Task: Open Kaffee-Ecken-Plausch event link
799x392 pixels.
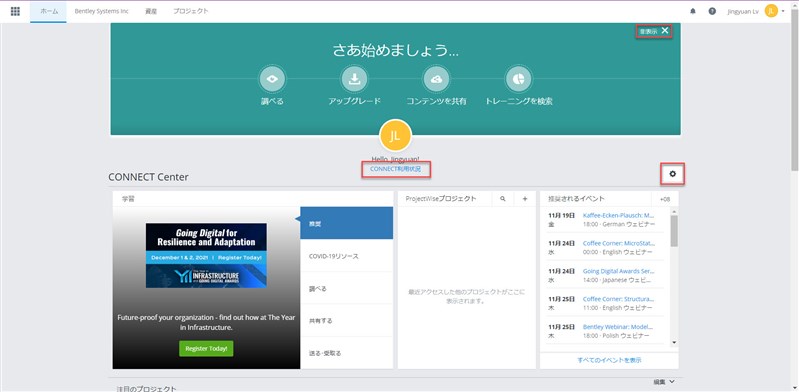Action: pos(619,215)
